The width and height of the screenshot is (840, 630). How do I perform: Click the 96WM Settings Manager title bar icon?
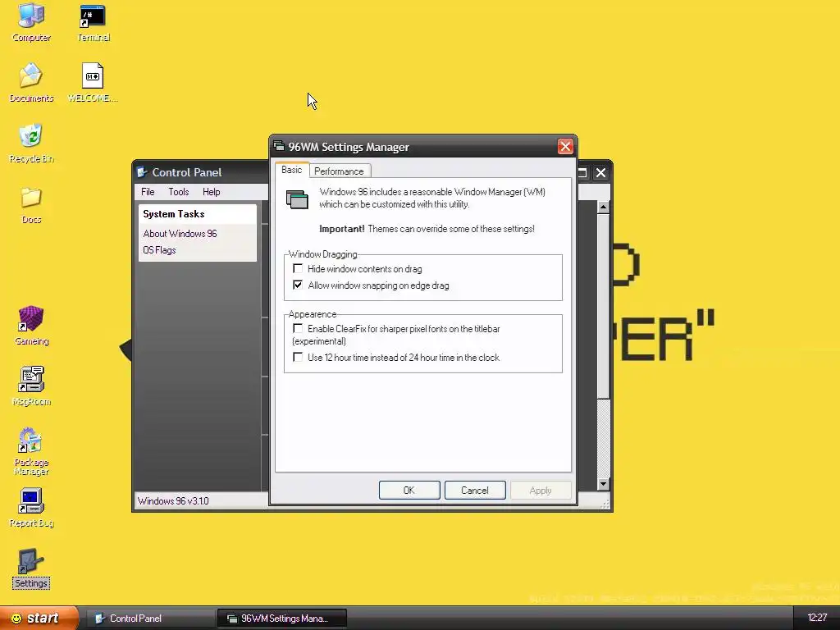pyautogui.click(x=279, y=146)
